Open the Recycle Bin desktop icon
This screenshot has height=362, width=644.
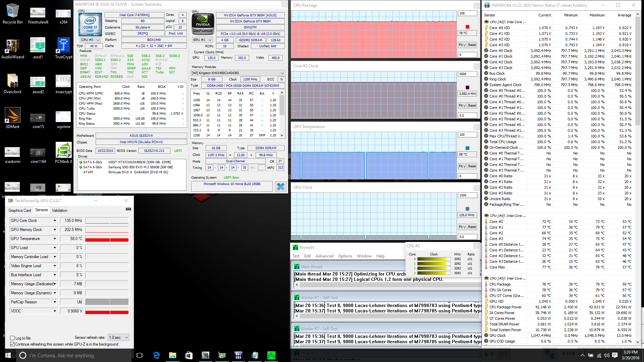tap(13, 14)
